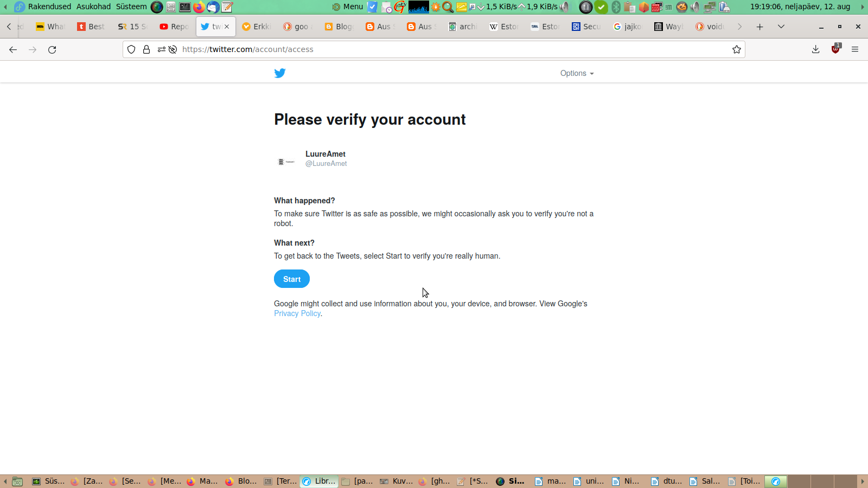Reload the current page
Screen dimensions: 868x488
[52, 49]
